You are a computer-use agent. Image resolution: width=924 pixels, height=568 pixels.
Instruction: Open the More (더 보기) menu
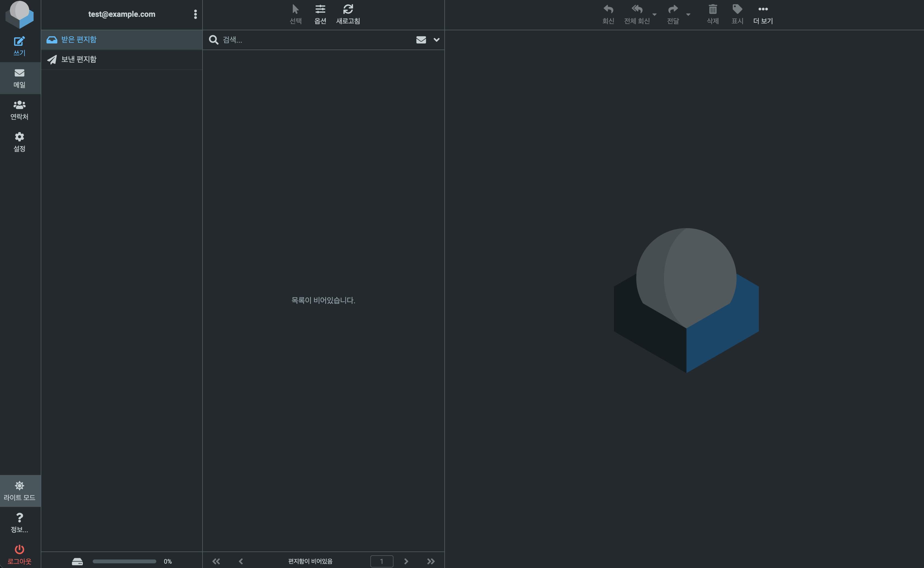coord(762,14)
